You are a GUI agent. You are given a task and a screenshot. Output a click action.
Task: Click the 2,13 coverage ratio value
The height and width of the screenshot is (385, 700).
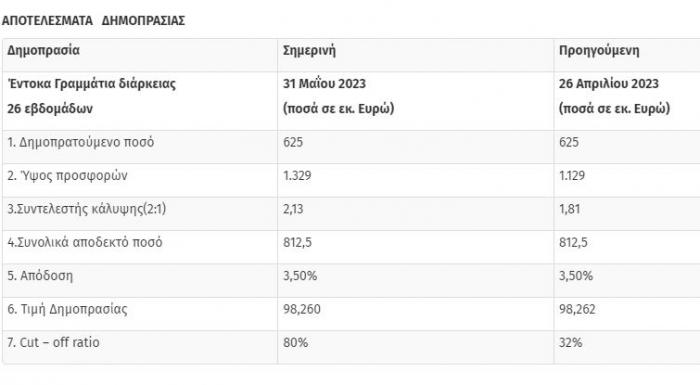[293, 209]
